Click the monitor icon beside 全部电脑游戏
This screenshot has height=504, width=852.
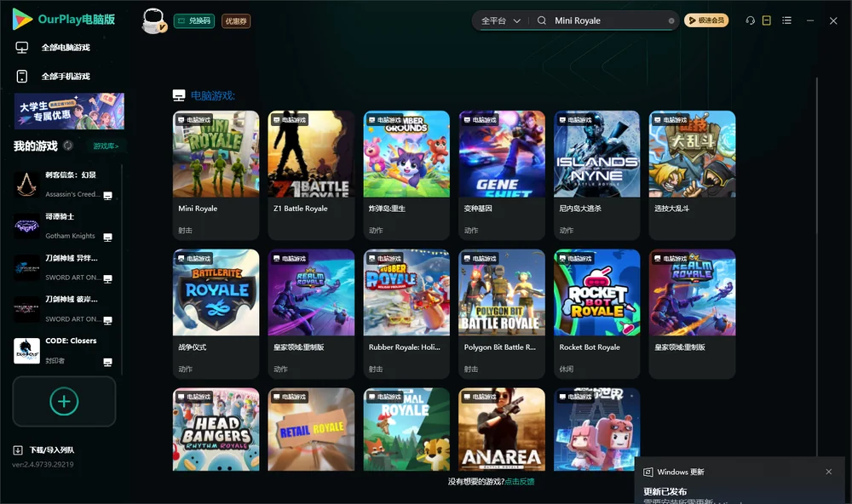[22, 48]
